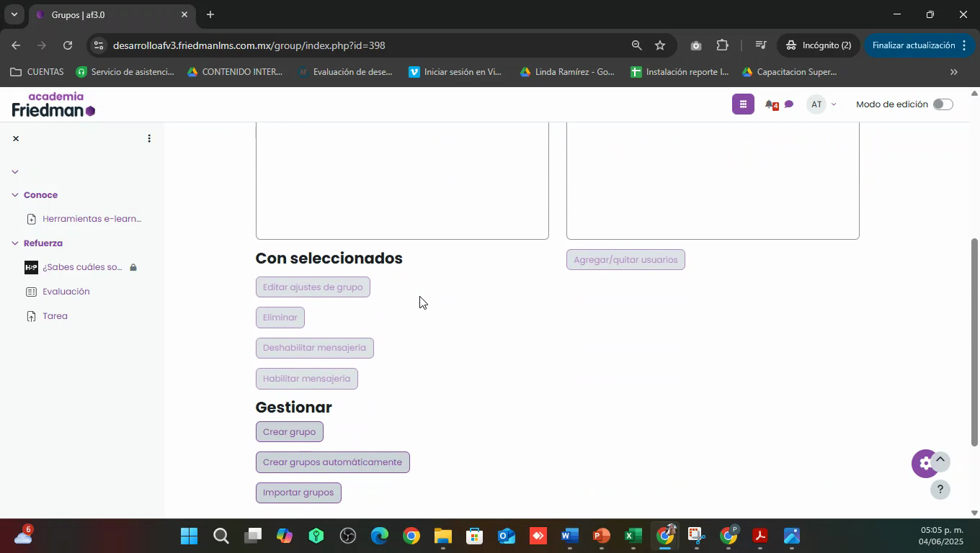The width and height of the screenshot is (980, 553).
Task: Click Deshabilitar mensajería button
Action: [x=314, y=348]
